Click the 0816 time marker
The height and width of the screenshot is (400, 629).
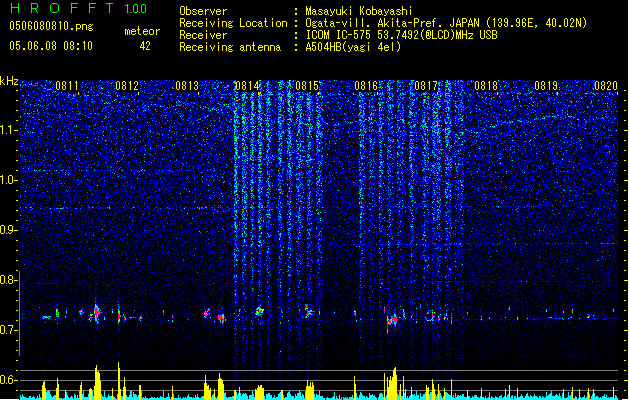pos(366,86)
